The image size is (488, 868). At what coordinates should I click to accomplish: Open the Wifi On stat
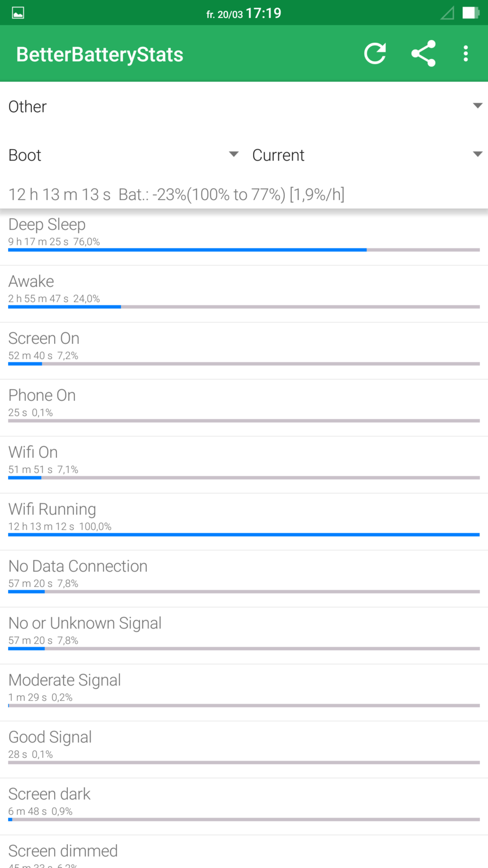tap(244, 462)
